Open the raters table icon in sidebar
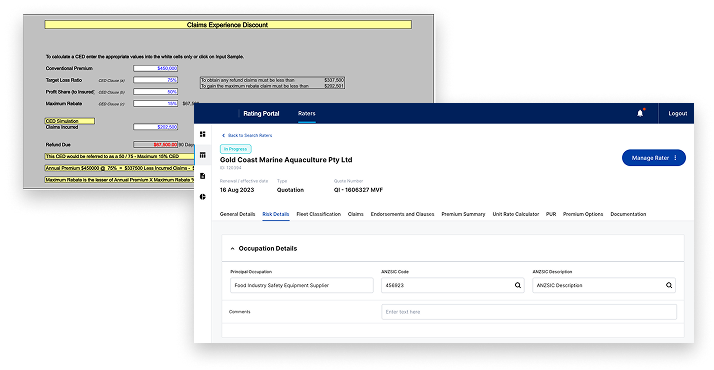 [203, 155]
